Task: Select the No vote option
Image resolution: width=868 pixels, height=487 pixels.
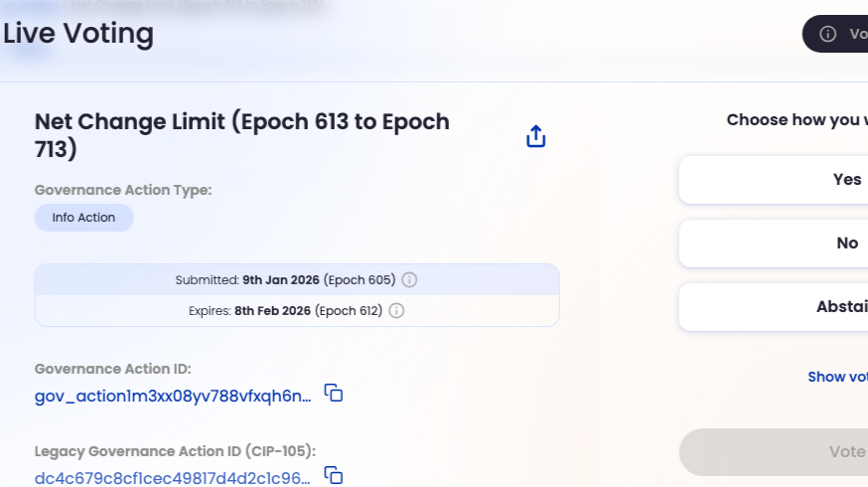Action: [x=795, y=243]
